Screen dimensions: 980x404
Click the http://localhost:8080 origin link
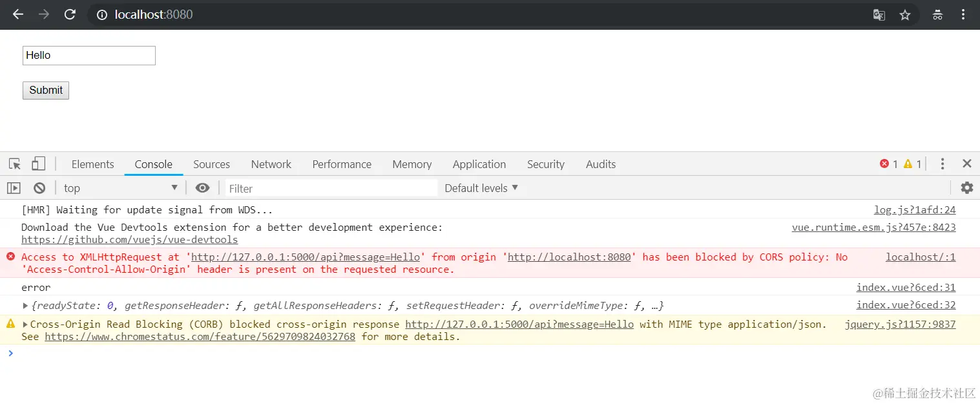[569, 257]
